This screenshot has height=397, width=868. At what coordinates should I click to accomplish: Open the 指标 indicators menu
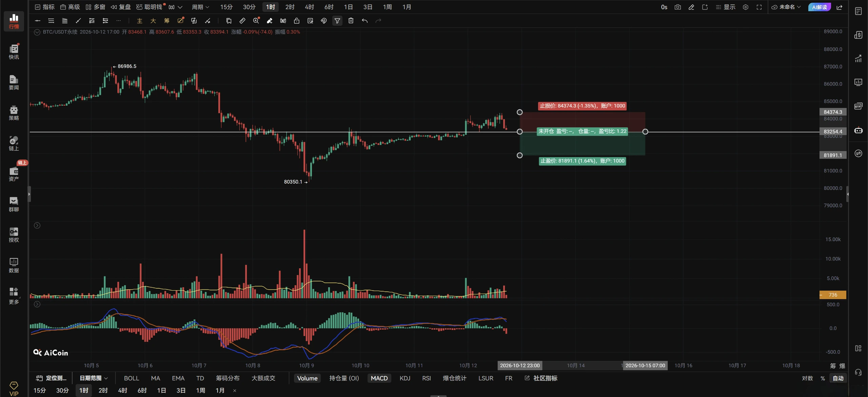click(45, 7)
